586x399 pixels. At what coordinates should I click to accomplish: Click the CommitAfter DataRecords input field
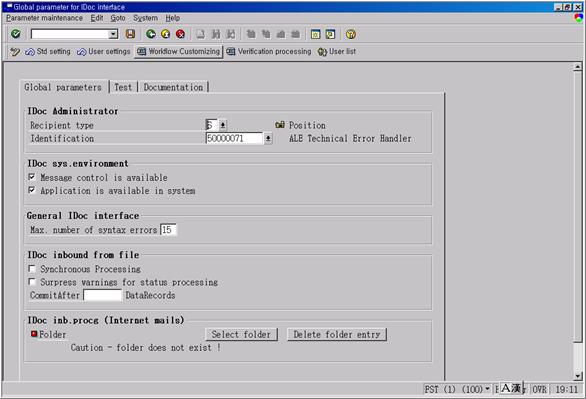coord(103,295)
